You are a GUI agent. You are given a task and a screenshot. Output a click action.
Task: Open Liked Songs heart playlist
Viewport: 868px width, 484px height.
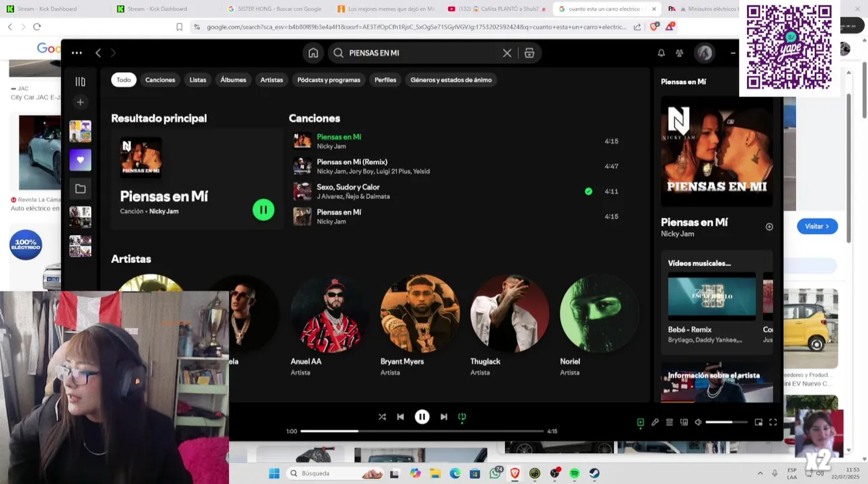coord(80,160)
